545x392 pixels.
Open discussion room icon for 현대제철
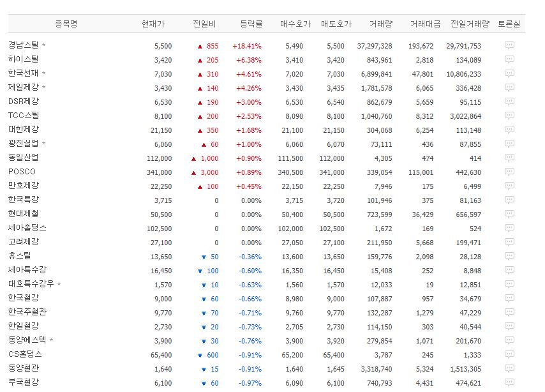click(x=509, y=214)
